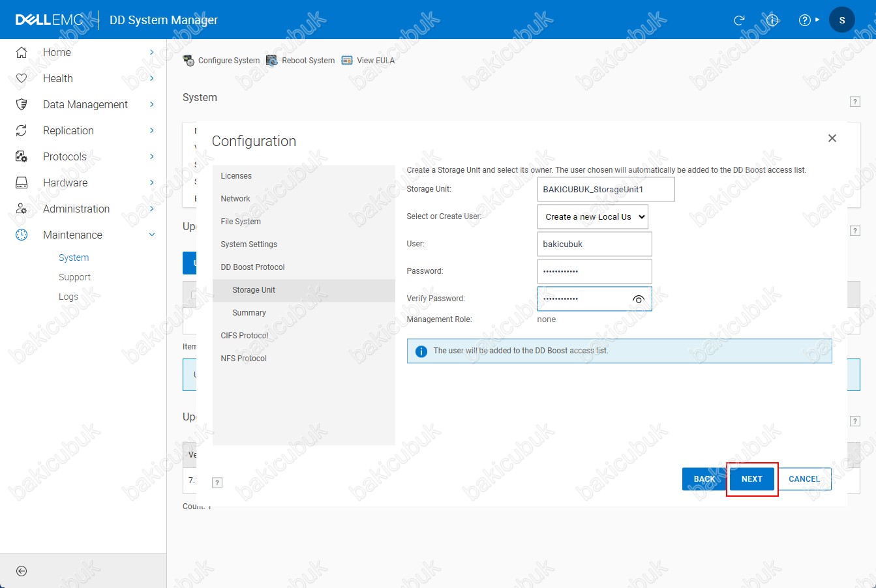Click the Home icon in sidebar
The image size is (876, 588).
tap(22, 52)
